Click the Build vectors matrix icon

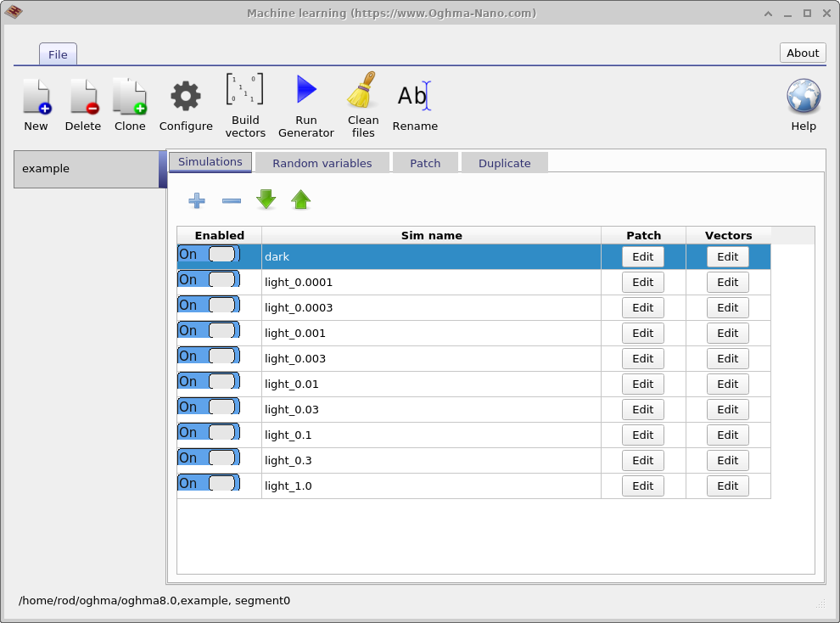(x=245, y=90)
